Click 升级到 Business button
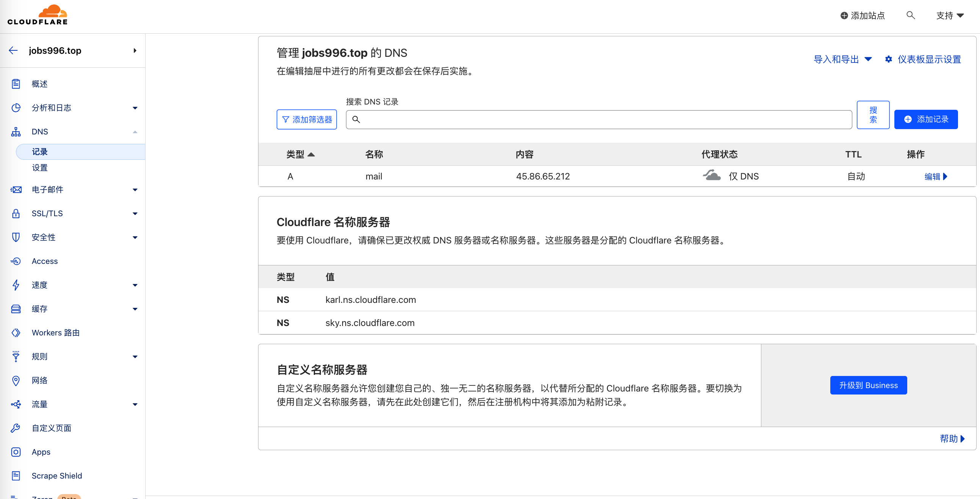The height and width of the screenshot is (499, 980). [x=869, y=385]
